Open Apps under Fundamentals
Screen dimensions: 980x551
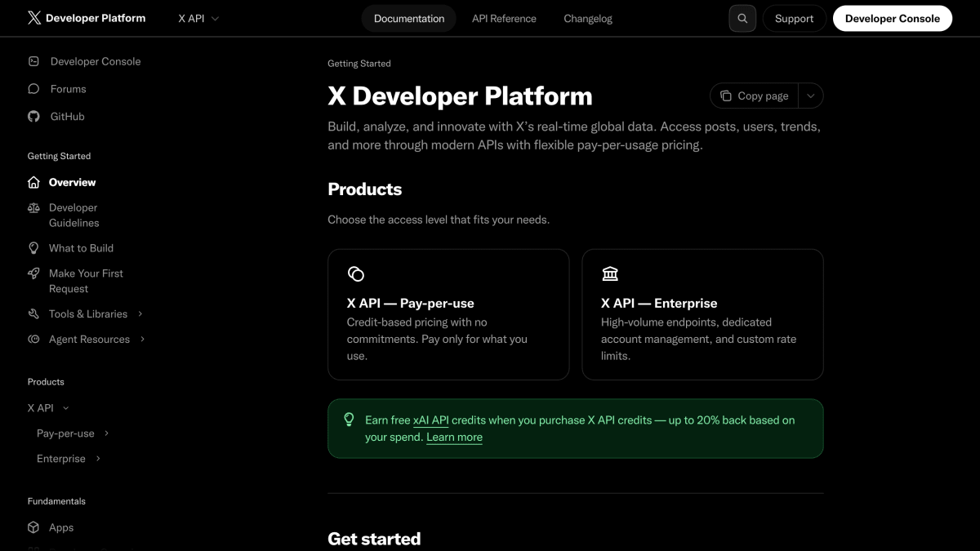(x=61, y=527)
